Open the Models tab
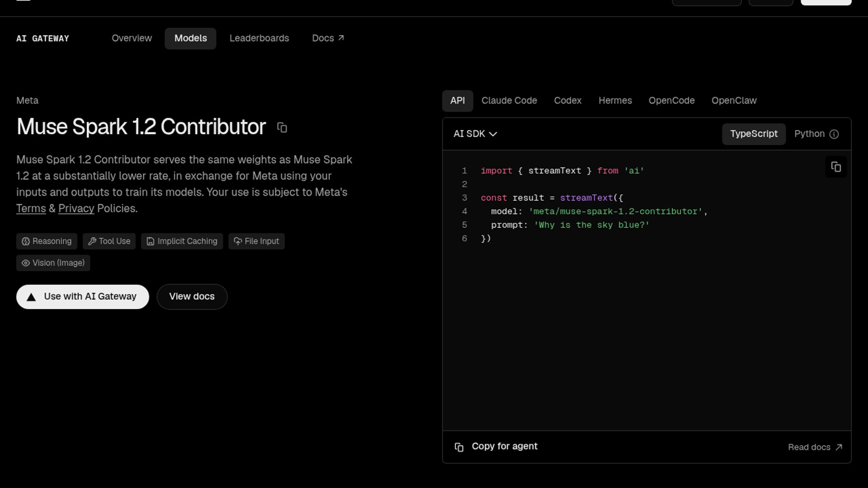868x488 pixels. [191, 38]
